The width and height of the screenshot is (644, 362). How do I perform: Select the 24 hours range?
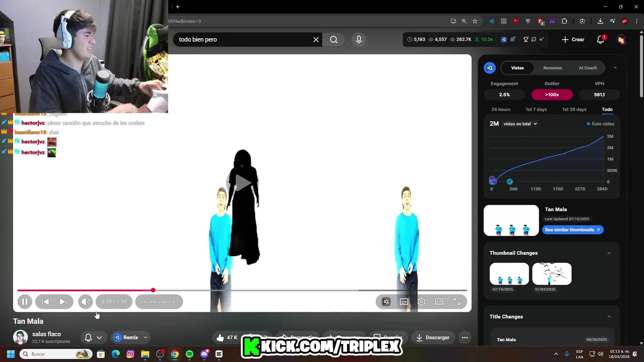501,110
